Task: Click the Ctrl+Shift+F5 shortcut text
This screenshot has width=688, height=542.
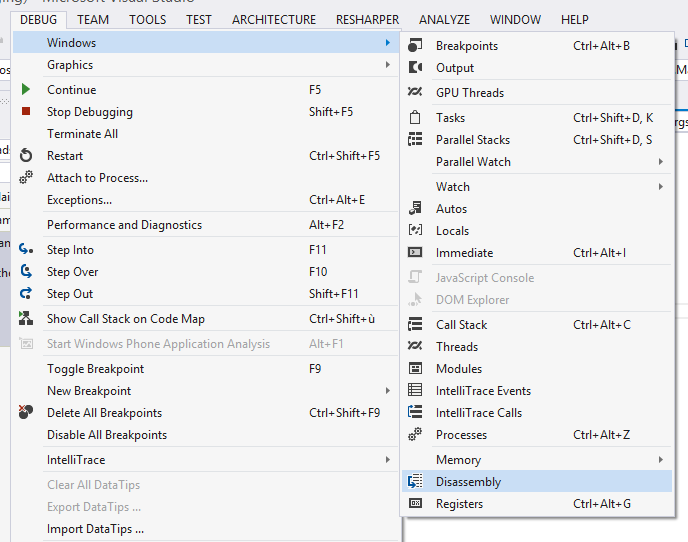Action: (x=344, y=156)
